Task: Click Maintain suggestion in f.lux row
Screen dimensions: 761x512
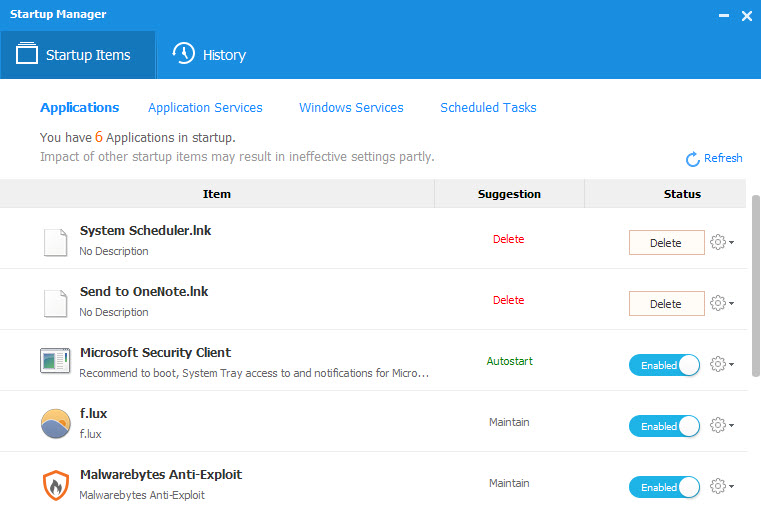Action: (509, 422)
